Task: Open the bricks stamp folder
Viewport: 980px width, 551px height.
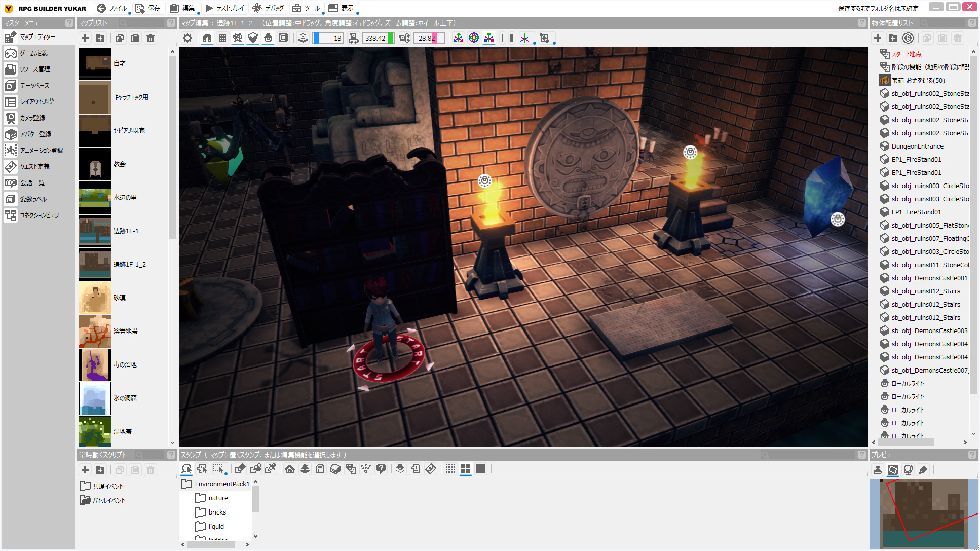Action: click(x=217, y=512)
